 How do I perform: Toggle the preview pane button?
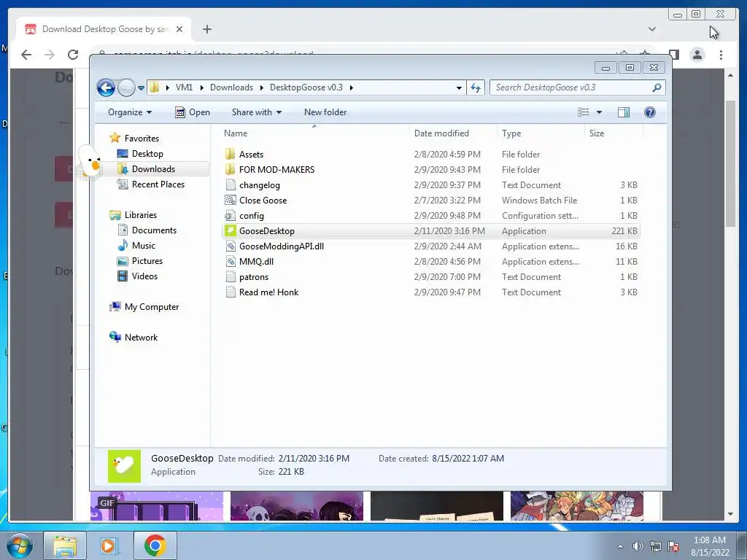(x=623, y=112)
